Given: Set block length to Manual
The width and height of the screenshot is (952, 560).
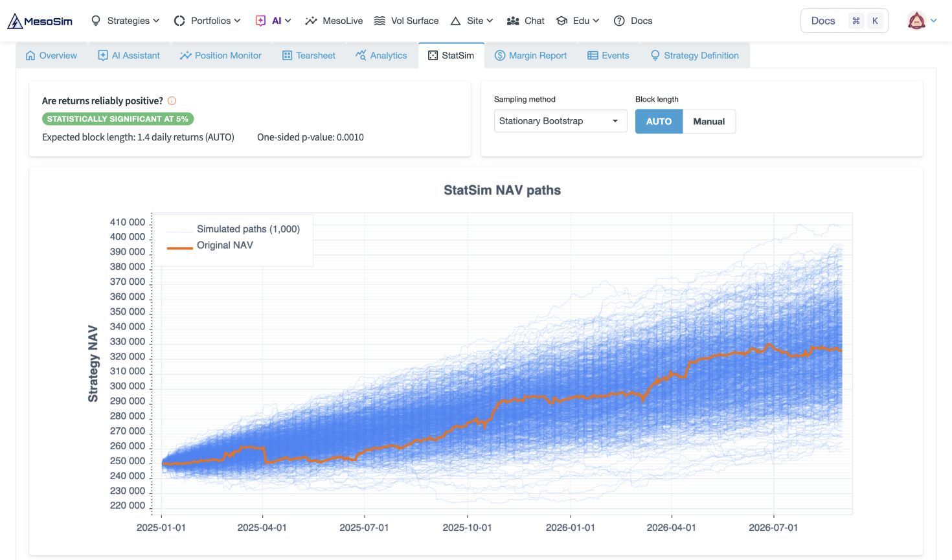Looking at the screenshot, I should pos(709,121).
